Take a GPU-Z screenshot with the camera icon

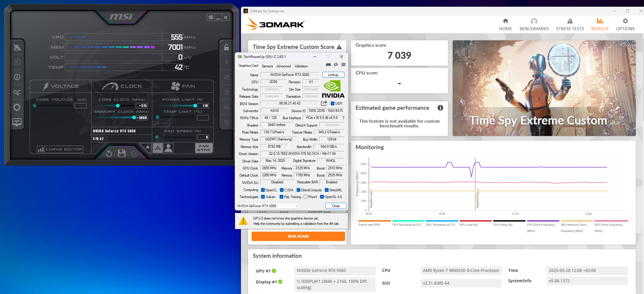click(328, 64)
